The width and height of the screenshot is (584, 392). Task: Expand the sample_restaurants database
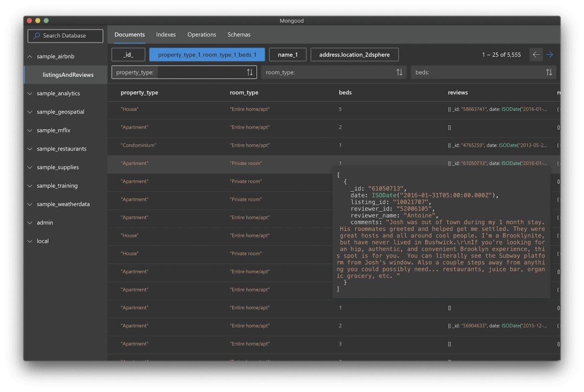(30, 149)
